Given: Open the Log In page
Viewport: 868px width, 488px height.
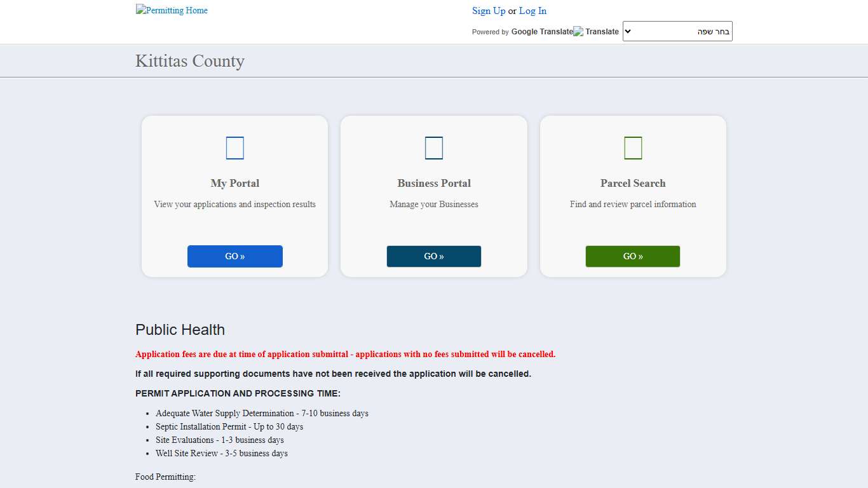Looking at the screenshot, I should point(532,11).
